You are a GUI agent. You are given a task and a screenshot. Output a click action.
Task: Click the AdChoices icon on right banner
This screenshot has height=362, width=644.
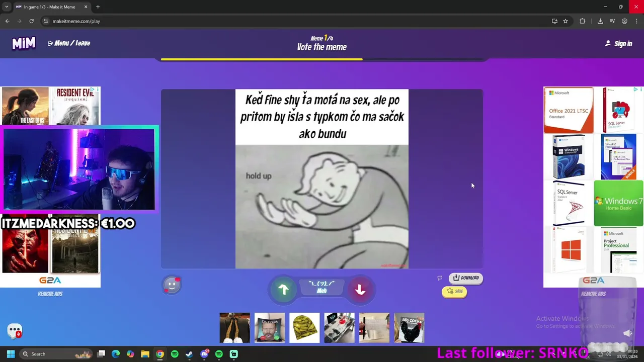[636, 89]
